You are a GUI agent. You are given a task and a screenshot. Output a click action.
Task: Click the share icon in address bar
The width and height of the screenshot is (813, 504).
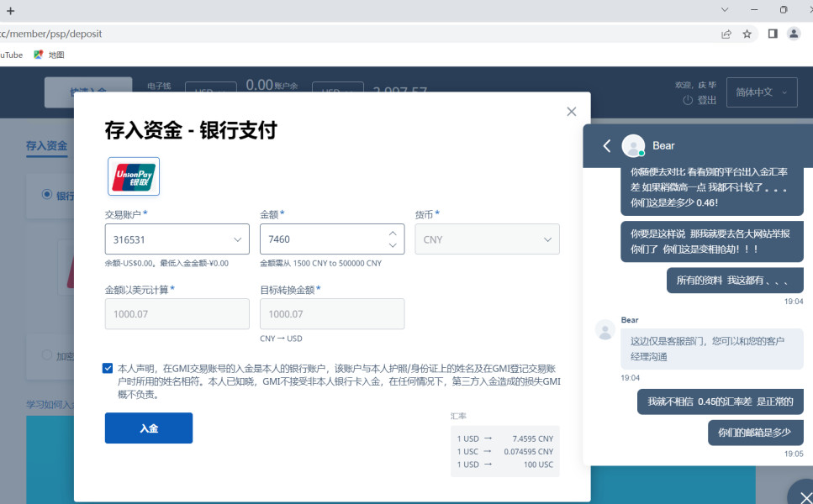coord(726,34)
